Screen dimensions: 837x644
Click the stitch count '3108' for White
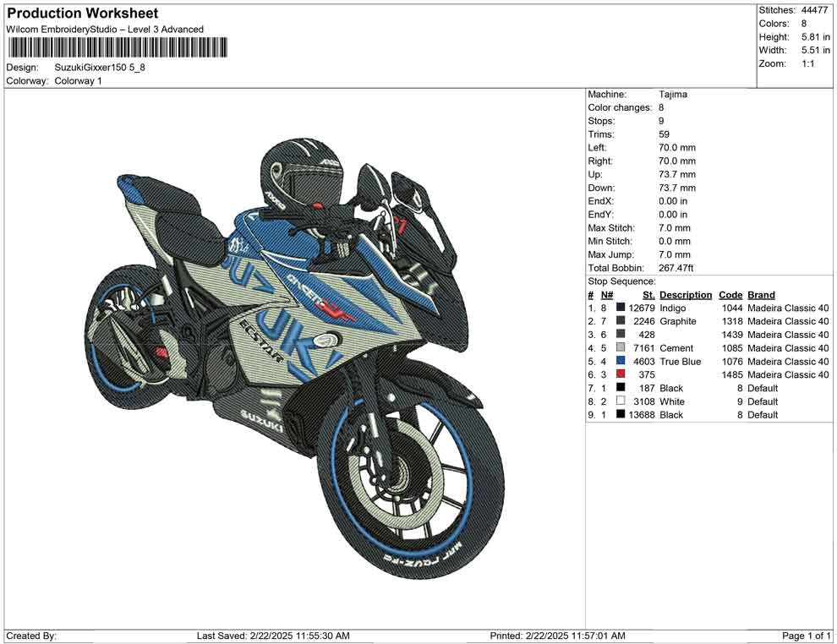(x=643, y=401)
